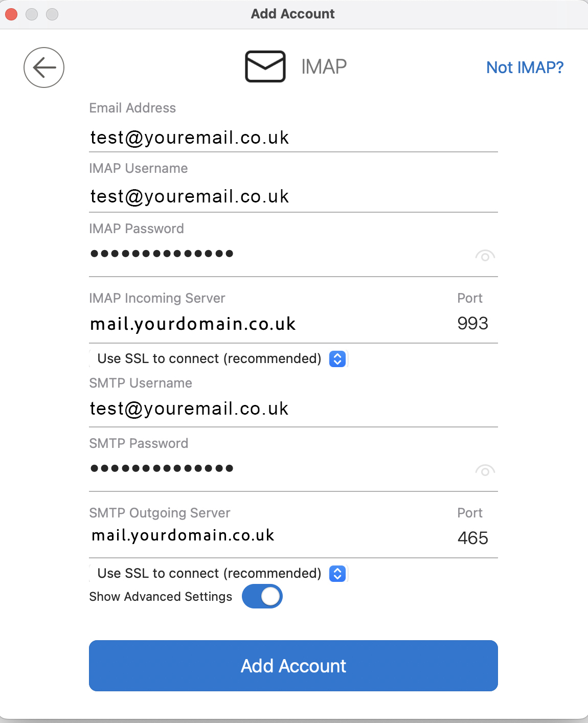Close the Add Account window
This screenshot has width=588, height=723.
[x=11, y=14]
